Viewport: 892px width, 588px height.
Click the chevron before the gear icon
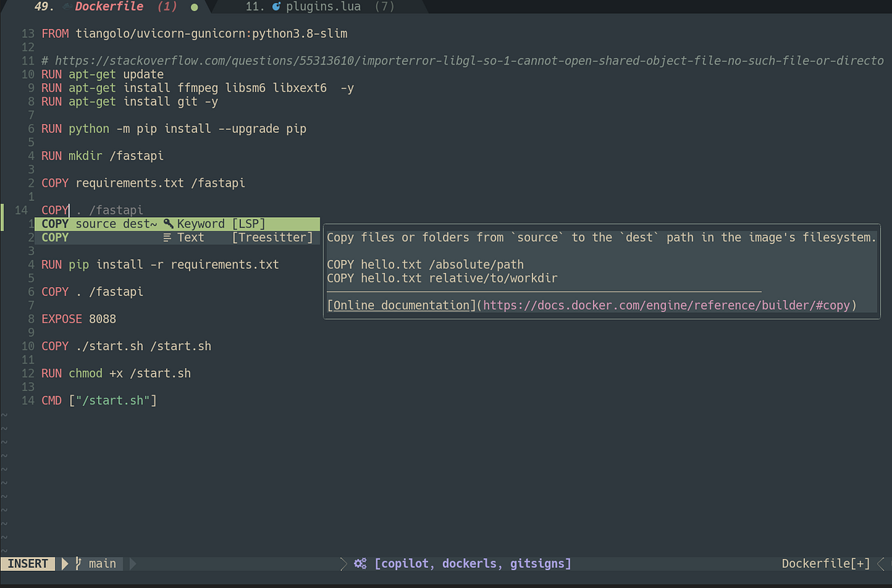coord(343,563)
